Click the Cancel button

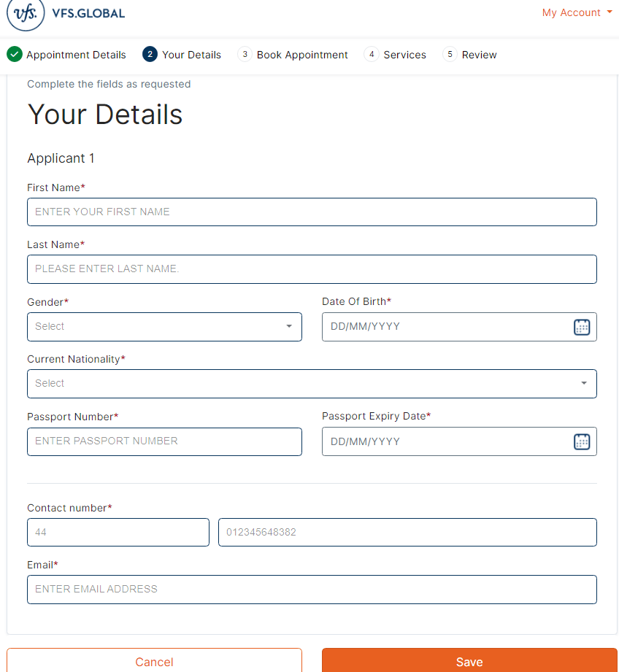tap(154, 661)
